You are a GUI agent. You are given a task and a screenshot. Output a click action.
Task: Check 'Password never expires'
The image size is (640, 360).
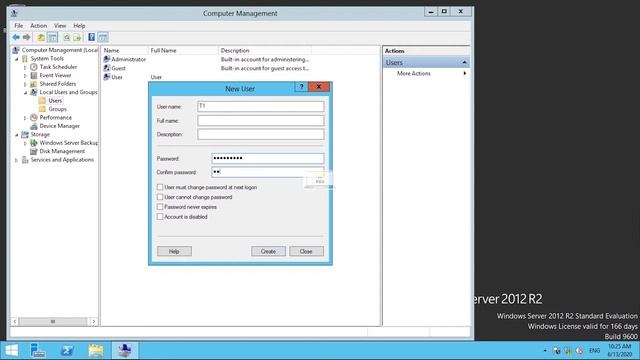pyautogui.click(x=160, y=207)
